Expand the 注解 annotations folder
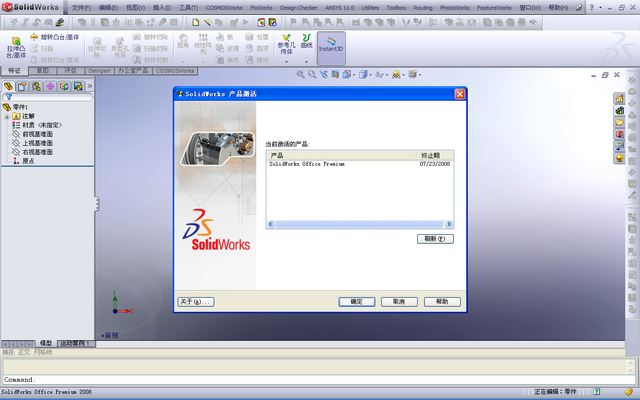The width and height of the screenshot is (640, 400). click(7, 116)
